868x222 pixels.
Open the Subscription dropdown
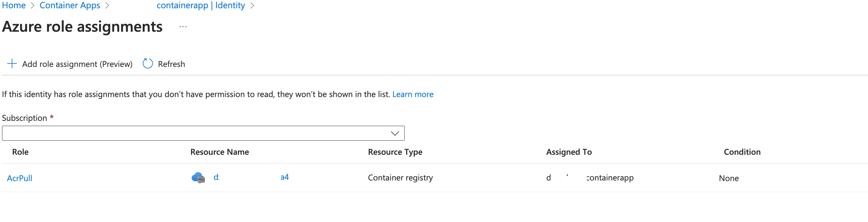(x=202, y=133)
